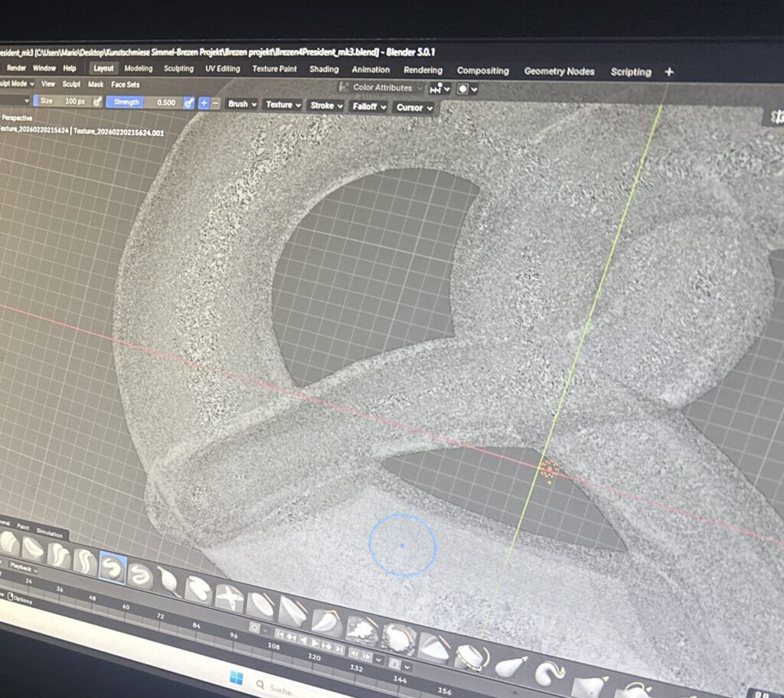Select the highlighted S-curl sculpt brush

113,568
